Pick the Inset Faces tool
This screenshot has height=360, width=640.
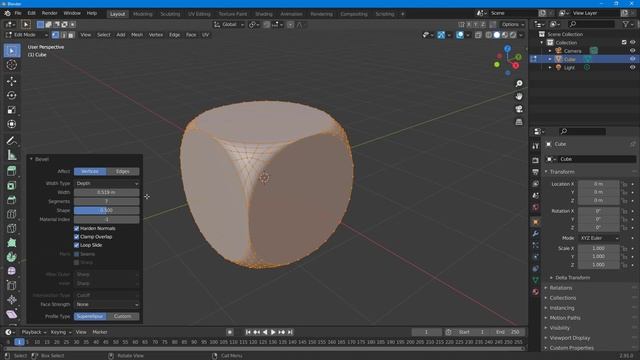12,185
